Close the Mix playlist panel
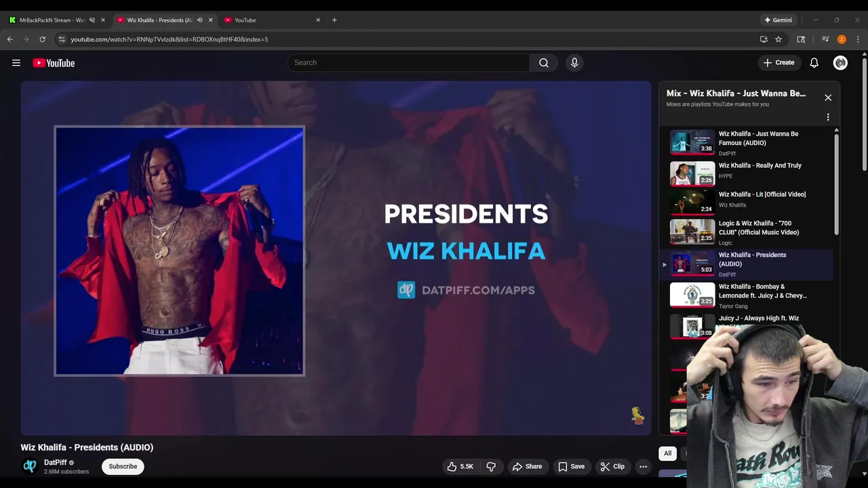Screen dimensions: 868x488 (x=828, y=98)
